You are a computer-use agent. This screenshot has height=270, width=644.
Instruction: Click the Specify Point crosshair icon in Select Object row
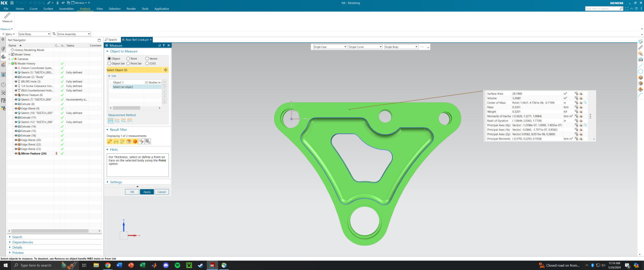165,70
